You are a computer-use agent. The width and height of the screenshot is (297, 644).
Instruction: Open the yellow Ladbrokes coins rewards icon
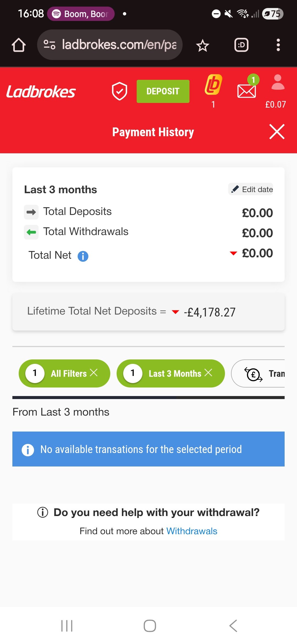click(213, 85)
